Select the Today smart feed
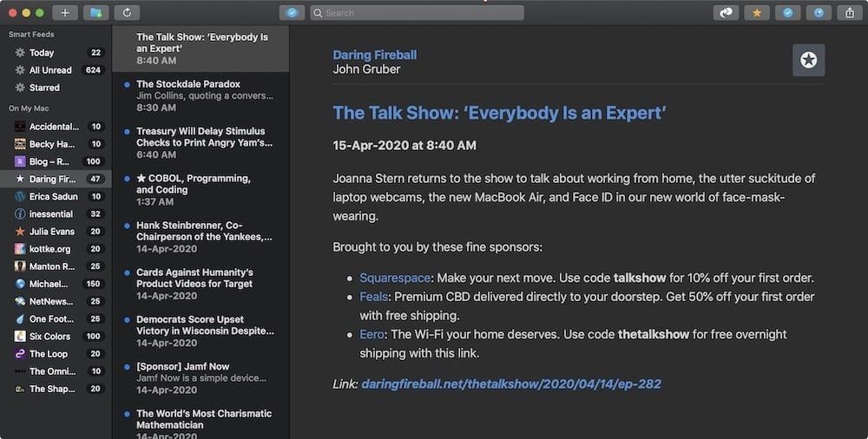This screenshot has width=868, height=439. pyautogui.click(x=41, y=53)
